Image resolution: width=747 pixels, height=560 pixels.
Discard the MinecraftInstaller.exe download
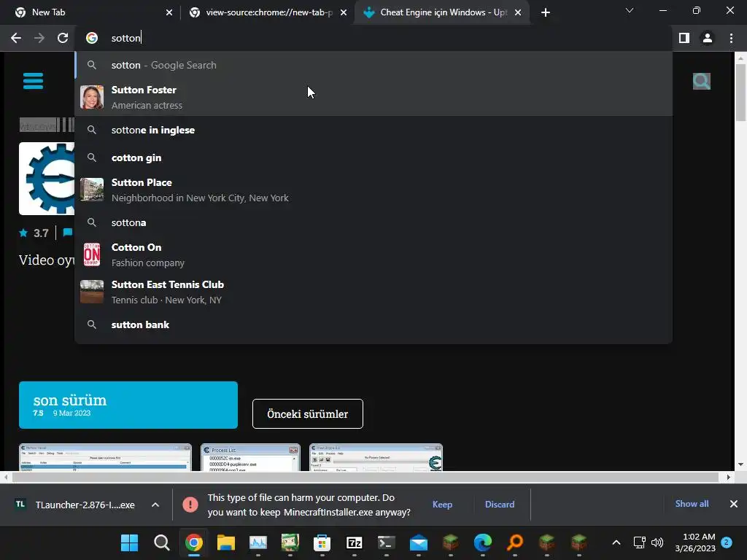[x=500, y=505]
